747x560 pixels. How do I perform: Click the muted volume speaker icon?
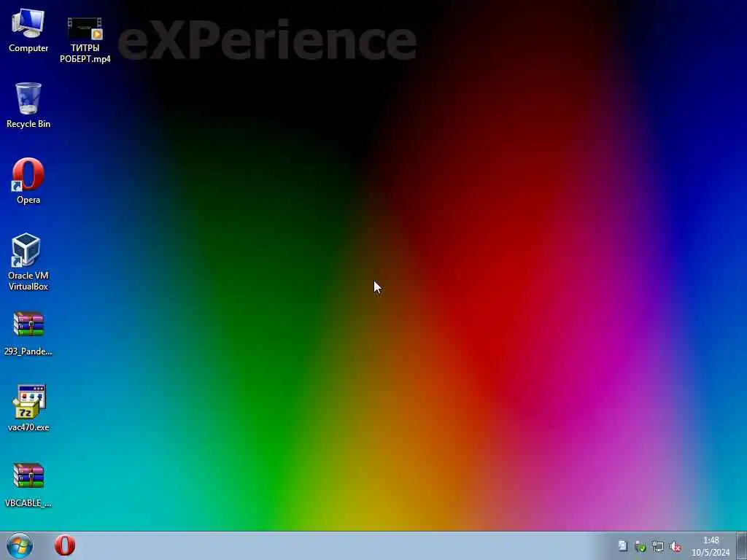[676, 547]
